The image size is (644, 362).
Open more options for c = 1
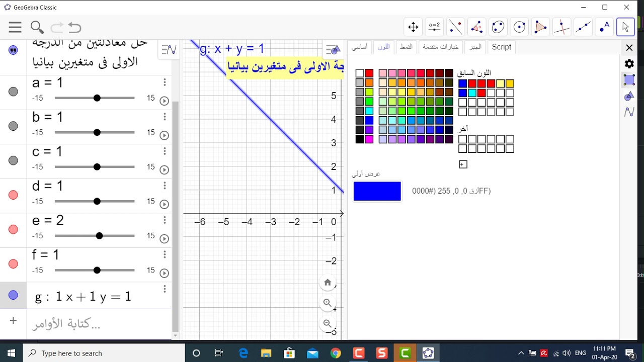[165, 151]
